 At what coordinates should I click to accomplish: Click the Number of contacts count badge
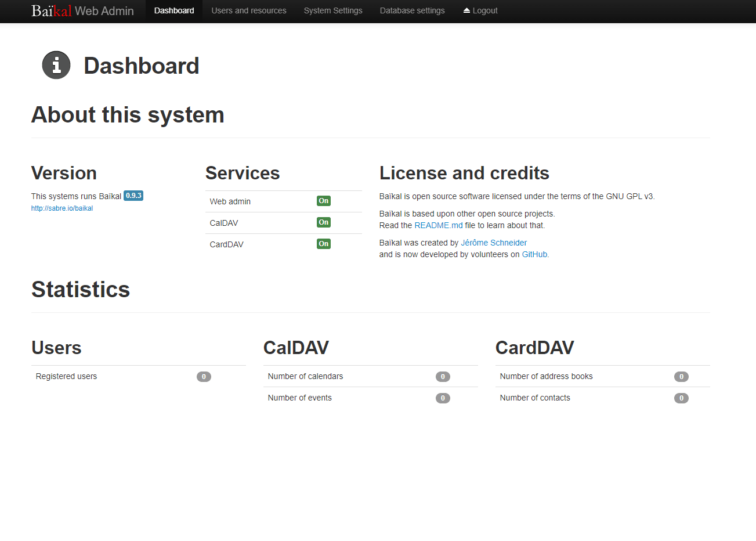tap(681, 398)
